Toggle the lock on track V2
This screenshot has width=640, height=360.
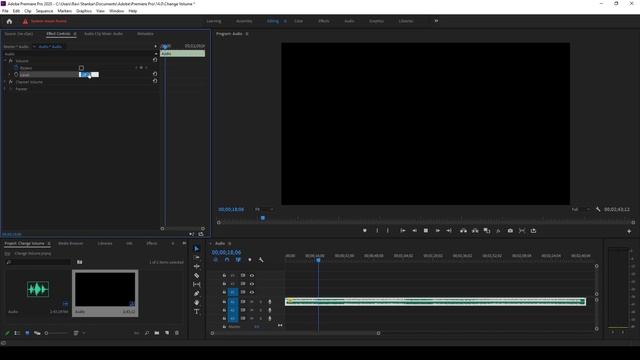[224, 284]
